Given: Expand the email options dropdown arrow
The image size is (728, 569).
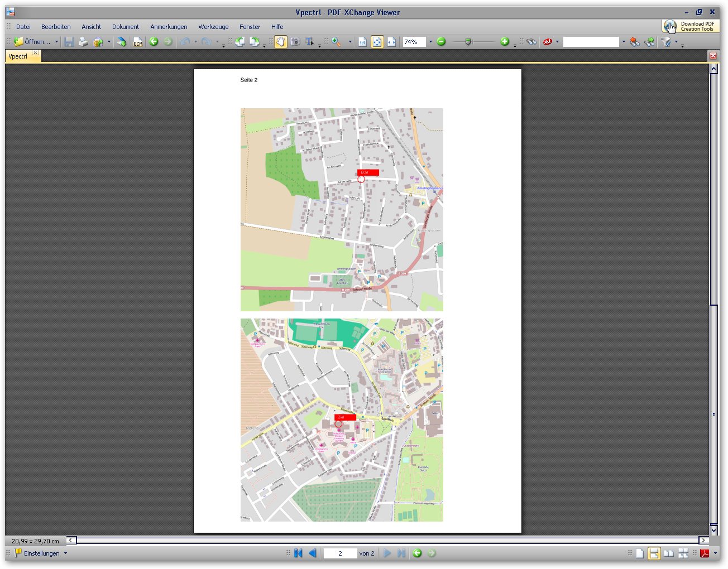Looking at the screenshot, I should click(x=109, y=42).
